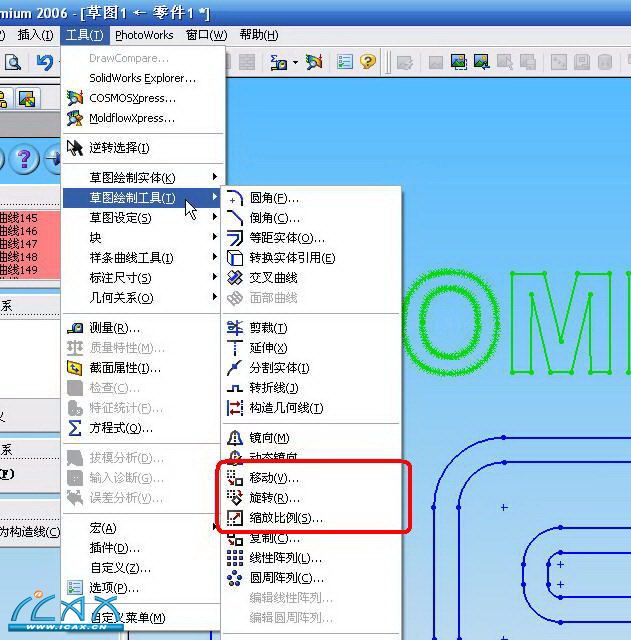Expand the 宏(A) submenu arrow

coord(215,527)
